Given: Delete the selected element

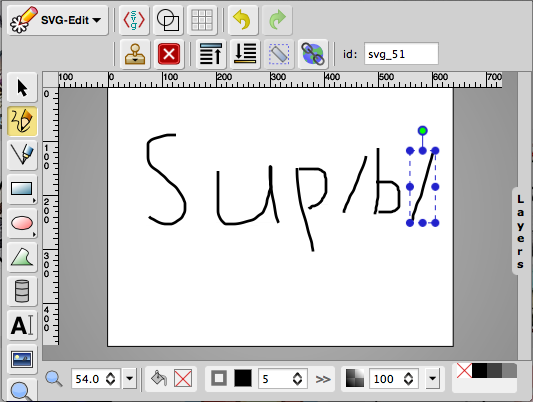Looking at the screenshot, I should pyautogui.click(x=169, y=54).
